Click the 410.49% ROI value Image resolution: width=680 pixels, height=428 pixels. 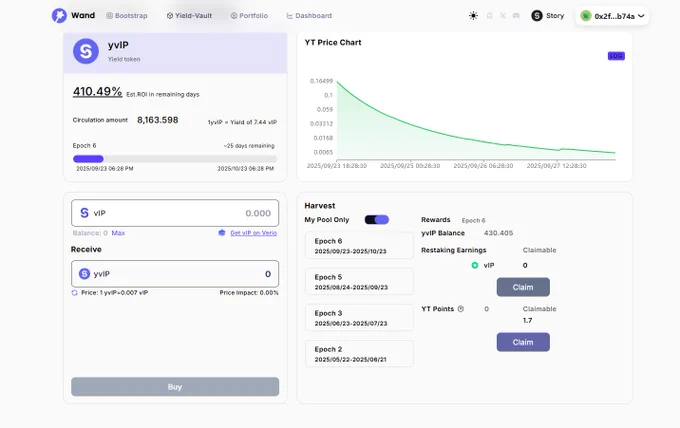click(97, 91)
